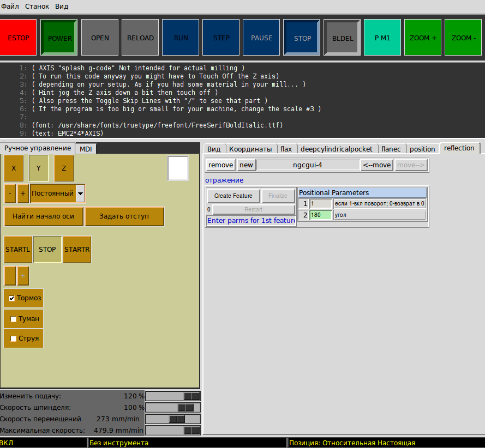Switch to the Вид tab in right panel
This screenshot has height=448, width=485.
click(x=214, y=149)
